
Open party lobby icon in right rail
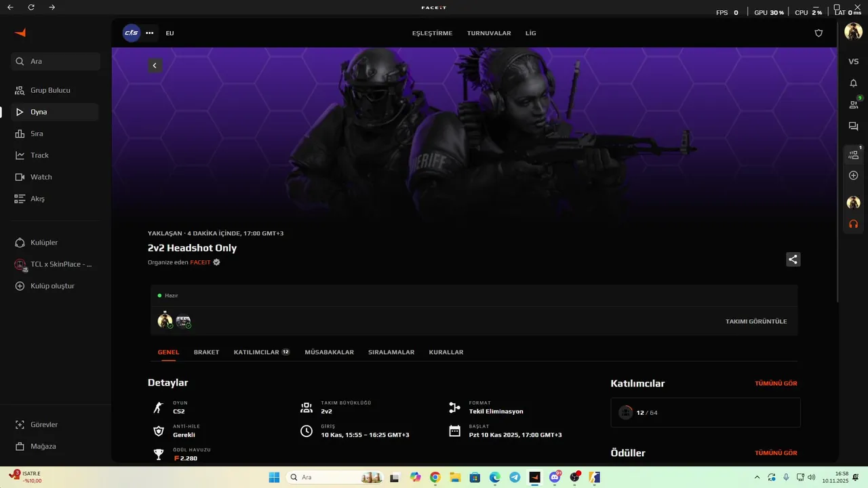(854, 155)
